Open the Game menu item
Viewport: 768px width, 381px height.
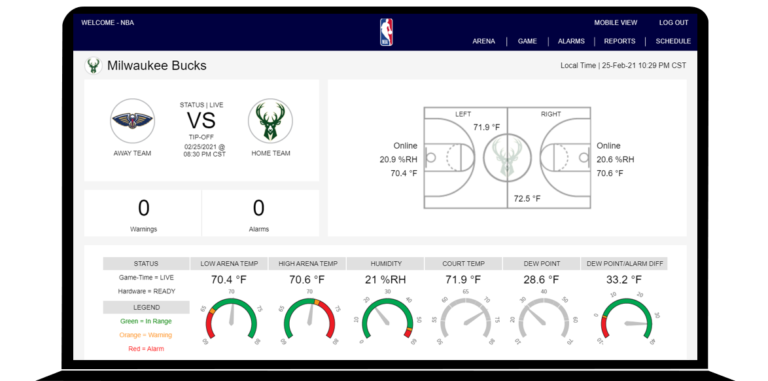click(527, 41)
